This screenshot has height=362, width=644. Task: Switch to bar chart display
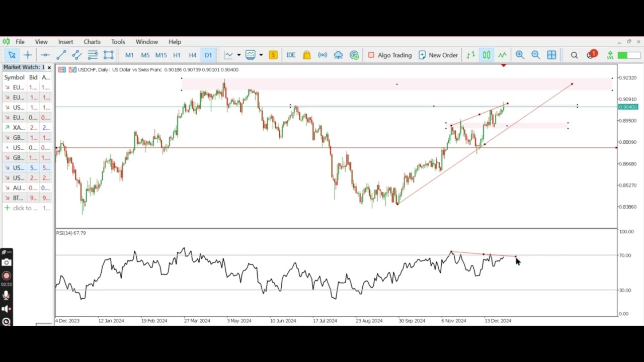pos(470,55)
